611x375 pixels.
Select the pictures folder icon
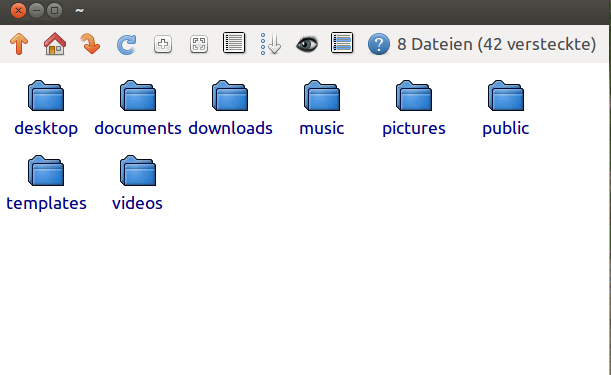click(414, 96)
